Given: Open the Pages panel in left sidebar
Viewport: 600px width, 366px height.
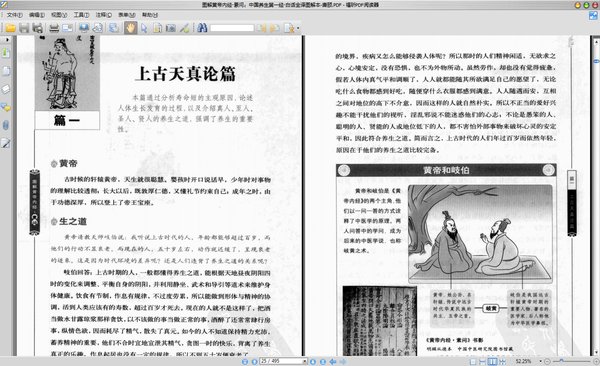Looking at the screenshot, I should point(6,71).
